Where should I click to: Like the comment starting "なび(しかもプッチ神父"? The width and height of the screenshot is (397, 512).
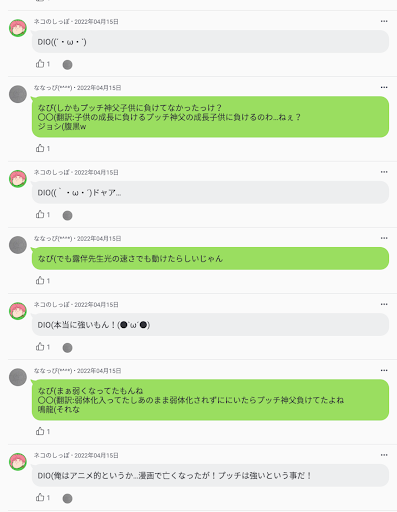click(40, 148)
